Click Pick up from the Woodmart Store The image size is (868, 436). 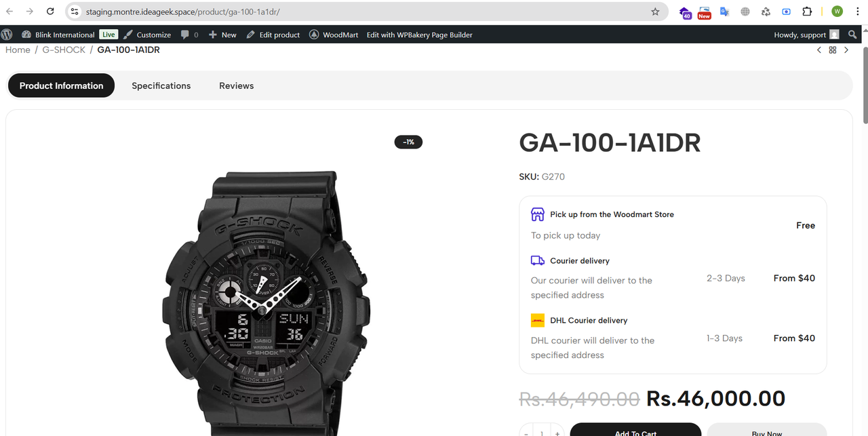(612, 214)
